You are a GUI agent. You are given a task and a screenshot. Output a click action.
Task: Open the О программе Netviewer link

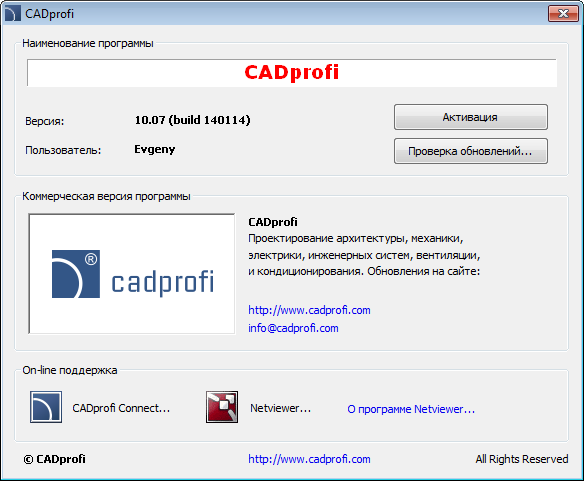point(411,409)
